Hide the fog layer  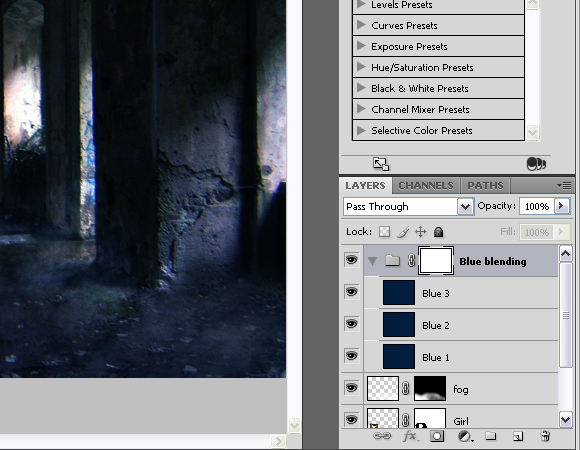click(351, 388)
